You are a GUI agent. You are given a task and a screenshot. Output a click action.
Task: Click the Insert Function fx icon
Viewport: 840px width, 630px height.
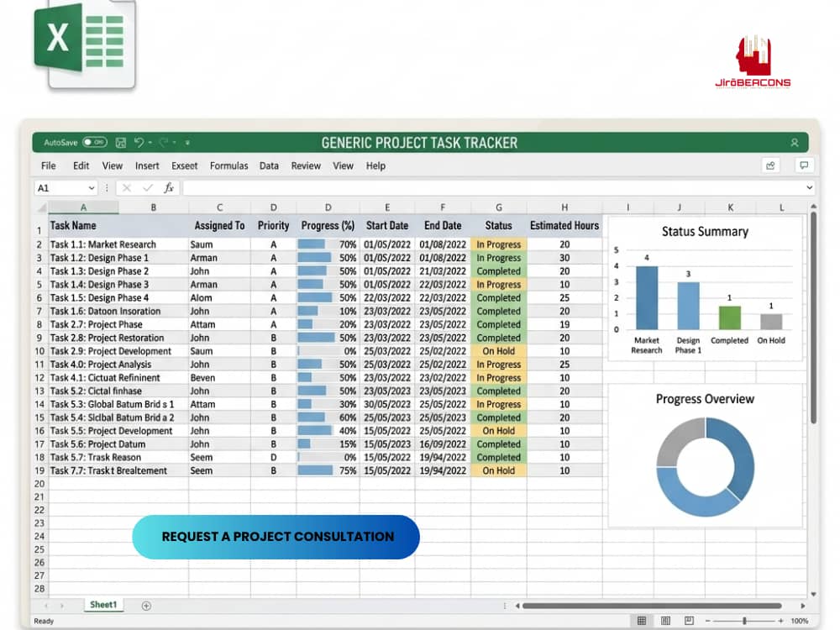[x=169, y=188]
